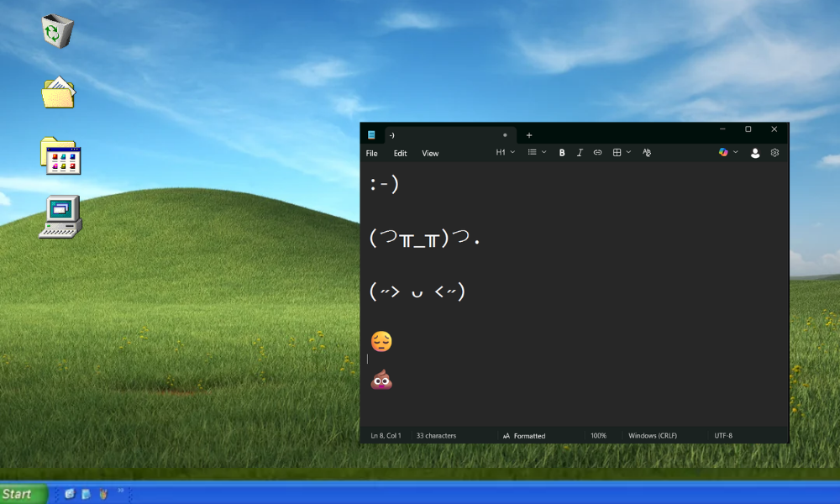The width and height of the screenshot is (840, 504).
Task: Click the 100% zoom level in status bar
Action: [x=598, y=436]
